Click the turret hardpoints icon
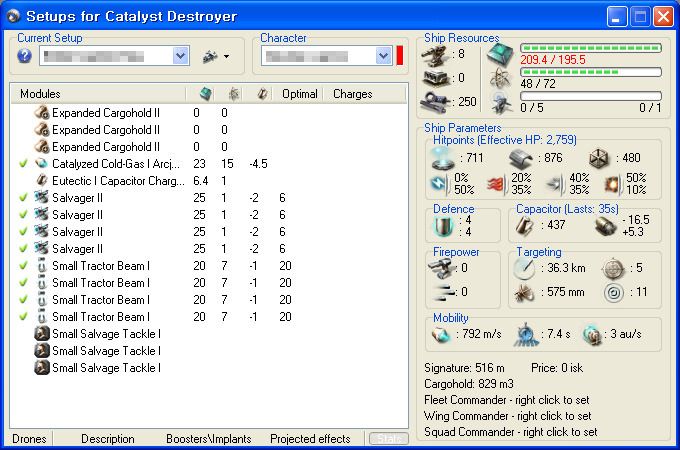This screenshot has width=680, height=450. pyautogui.click(x=435, y=55)
